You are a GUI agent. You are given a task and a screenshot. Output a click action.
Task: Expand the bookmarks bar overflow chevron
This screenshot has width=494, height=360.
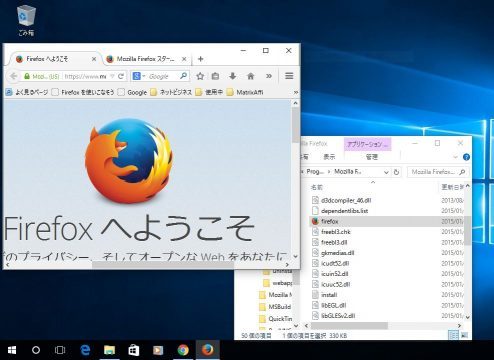(295, 92)
